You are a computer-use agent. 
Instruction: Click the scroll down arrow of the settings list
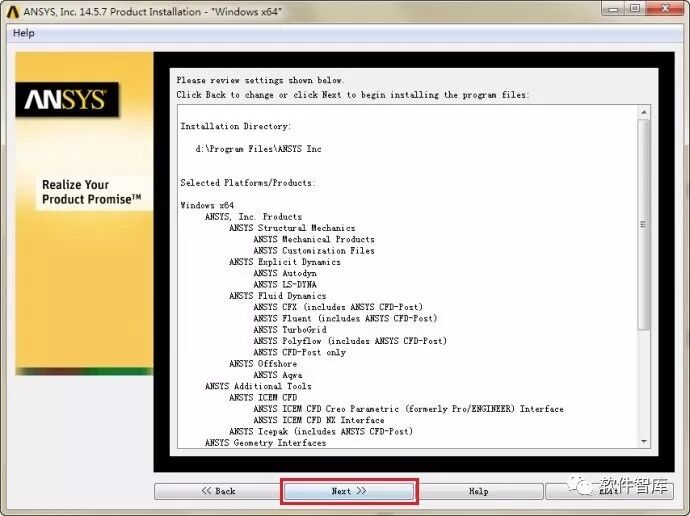pos(644,441)
